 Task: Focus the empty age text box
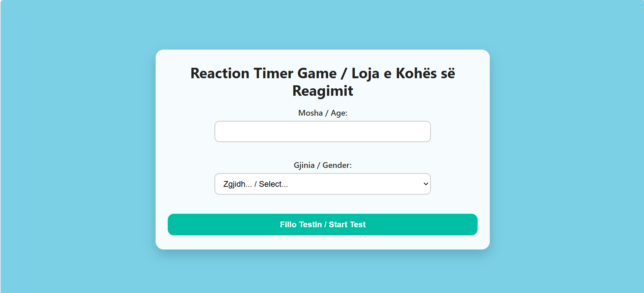point(322,131)
